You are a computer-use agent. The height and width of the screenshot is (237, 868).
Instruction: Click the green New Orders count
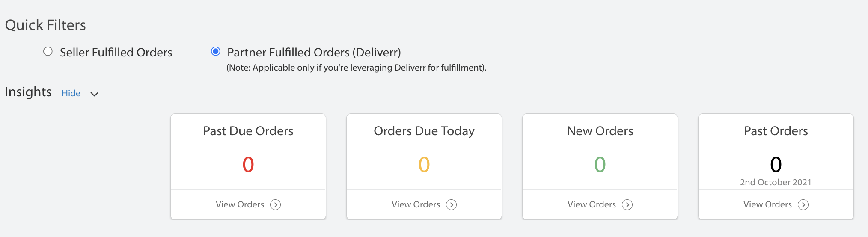pos(600,165)
